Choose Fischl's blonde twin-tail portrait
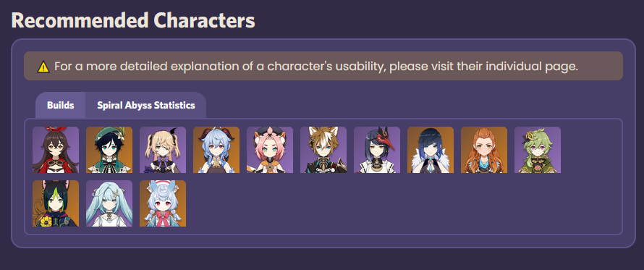The image size is (644, 270). click(163, 150)
